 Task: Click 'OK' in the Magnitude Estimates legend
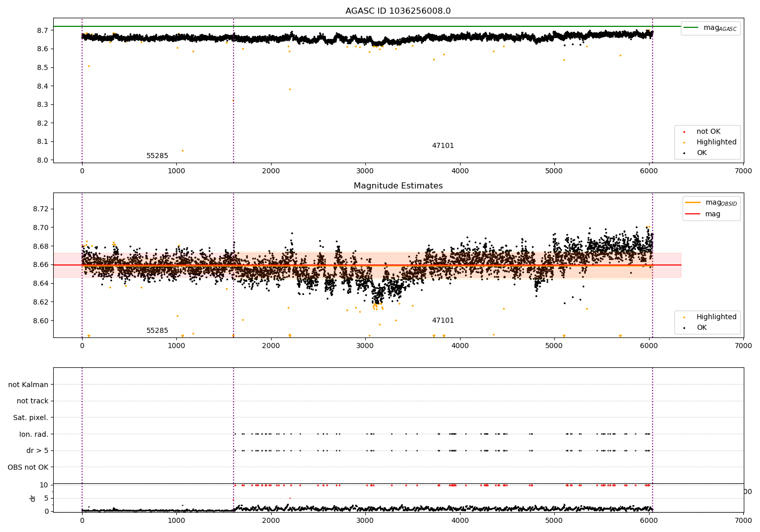coord(702,328)
